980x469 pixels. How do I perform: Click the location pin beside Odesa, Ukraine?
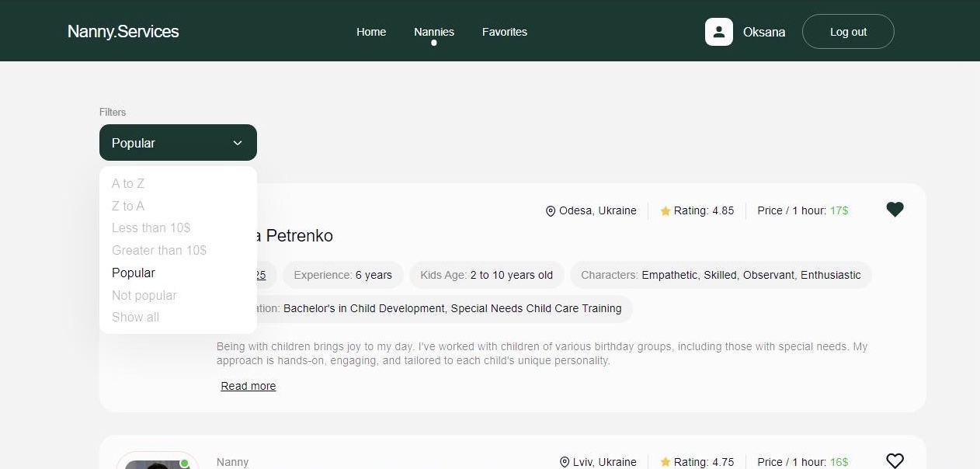pos(551,211)
